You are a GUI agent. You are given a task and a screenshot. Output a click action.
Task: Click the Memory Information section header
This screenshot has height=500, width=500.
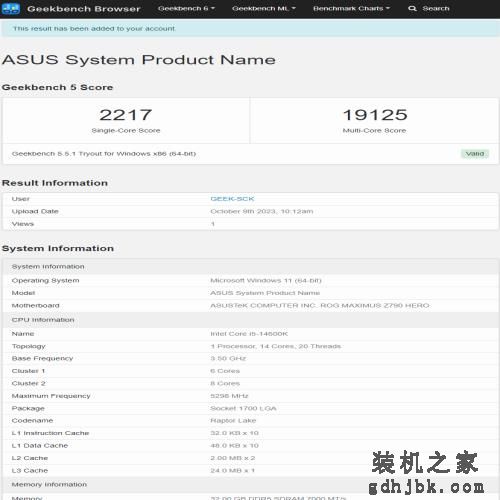pyautogui.click(x=49, y=485)
